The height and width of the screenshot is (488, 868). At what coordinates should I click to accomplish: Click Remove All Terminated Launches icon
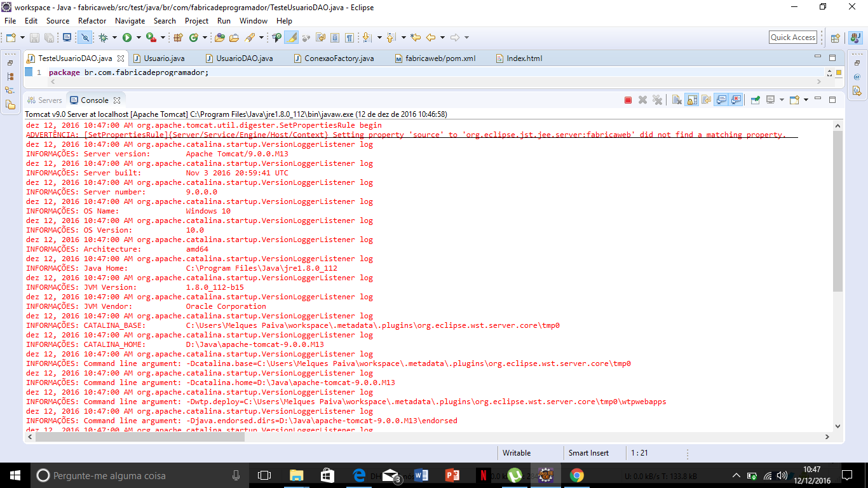click(658, 100)
